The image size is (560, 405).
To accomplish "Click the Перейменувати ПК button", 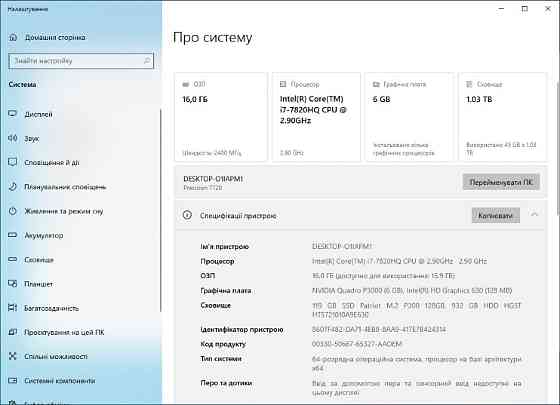I will coord(501,182).
